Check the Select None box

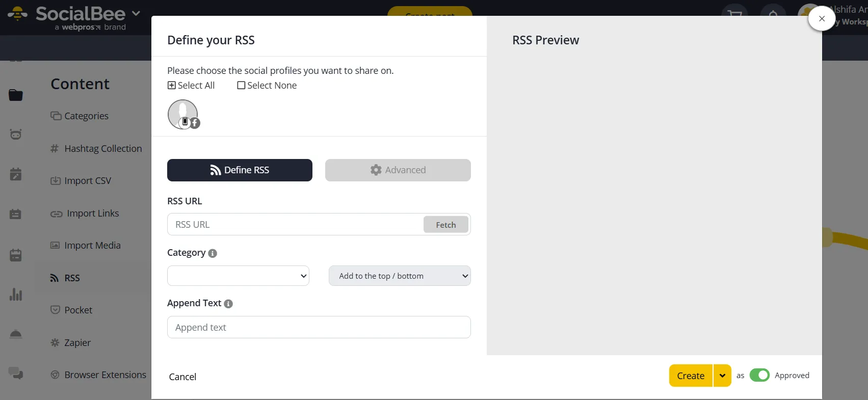coord(242,86)
